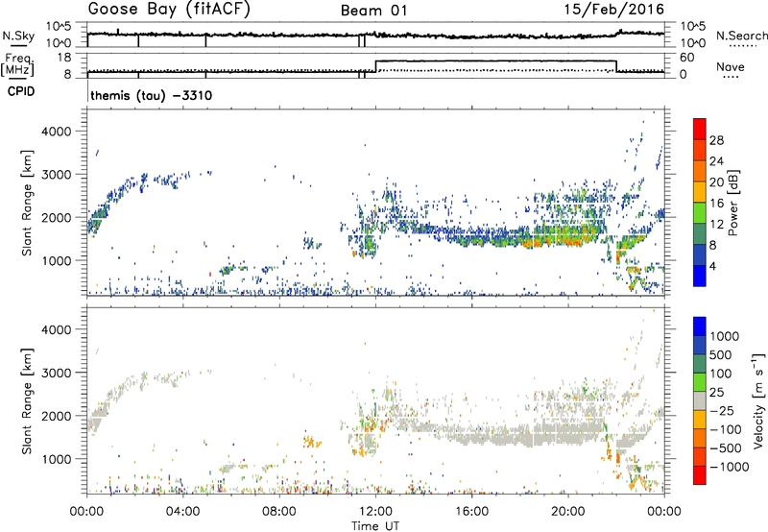
Task: Click the "60" Nave axis tick
Action: [x=686, y=58]
